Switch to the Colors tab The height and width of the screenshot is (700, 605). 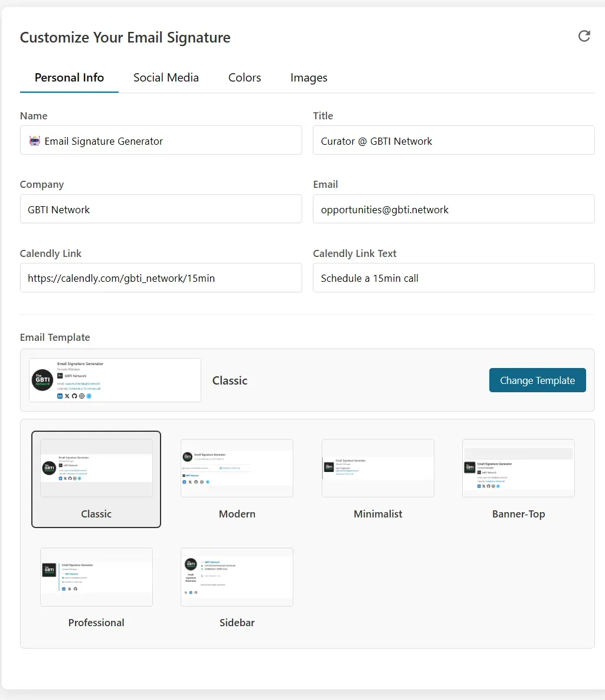(244, 77)
